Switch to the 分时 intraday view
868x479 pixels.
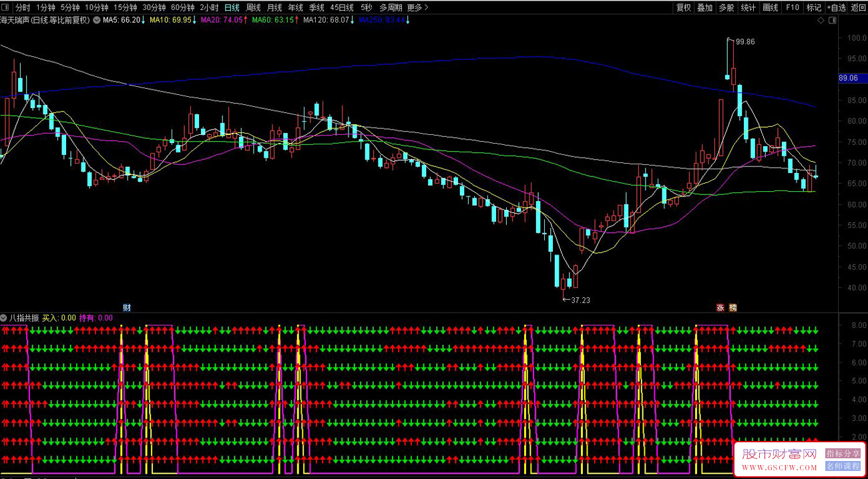pyautogui.click(x=23, y=7)
